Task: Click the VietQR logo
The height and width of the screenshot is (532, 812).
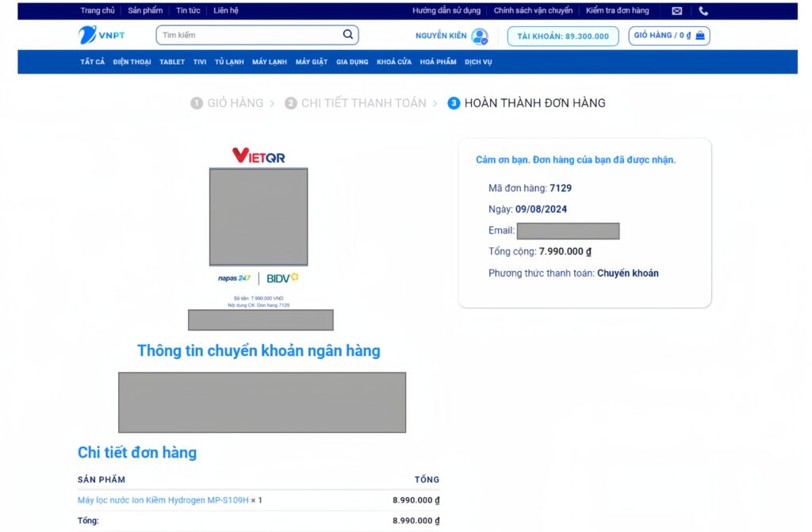Action: [259, 156]
